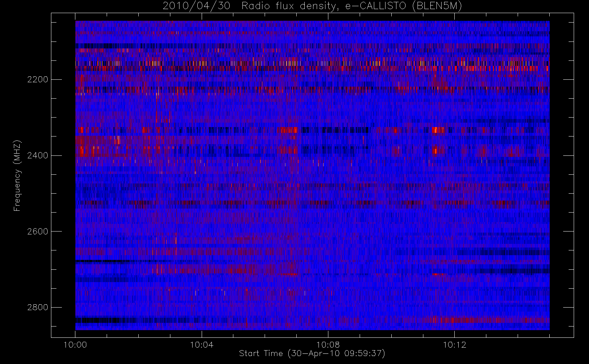Screen dimensions: 589x364
Task: Click the 2800 frequency tick label
Action: 37,308
